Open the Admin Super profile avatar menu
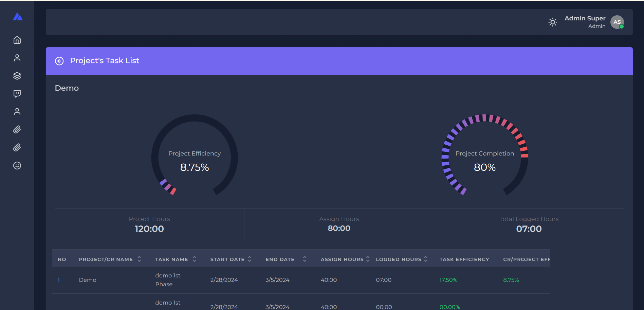Screen dimensions: 644x310 pos(617,22)
